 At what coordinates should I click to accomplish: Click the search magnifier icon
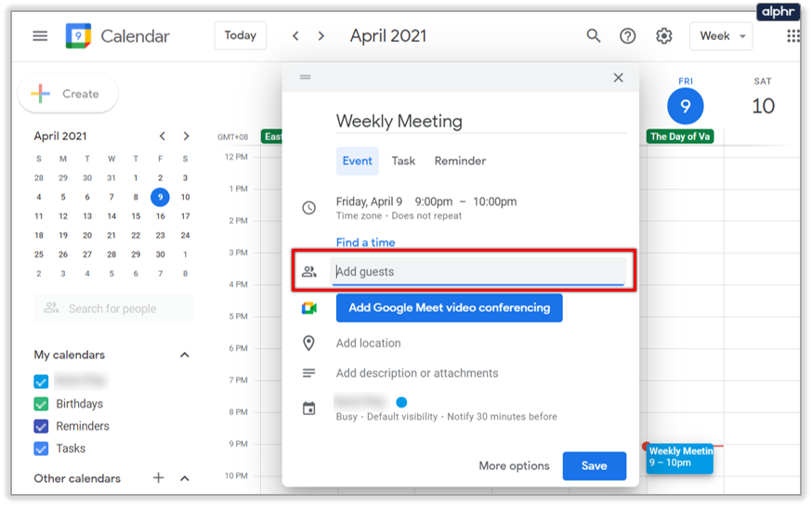594,36
